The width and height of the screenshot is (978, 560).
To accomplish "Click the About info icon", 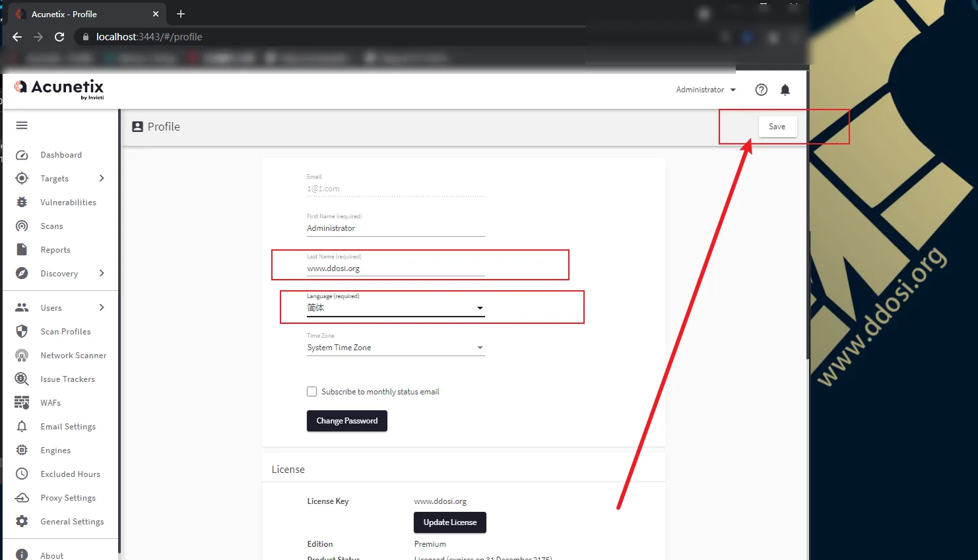I will point(22,555).
